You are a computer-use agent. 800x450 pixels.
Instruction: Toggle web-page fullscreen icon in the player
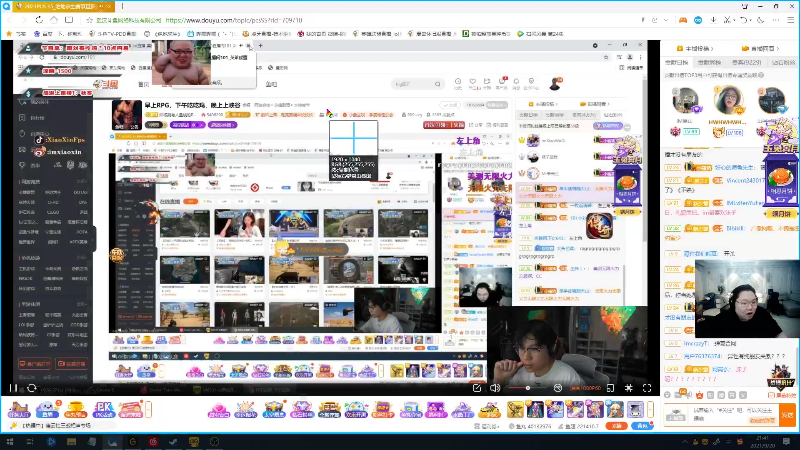(x=629, y=388)
